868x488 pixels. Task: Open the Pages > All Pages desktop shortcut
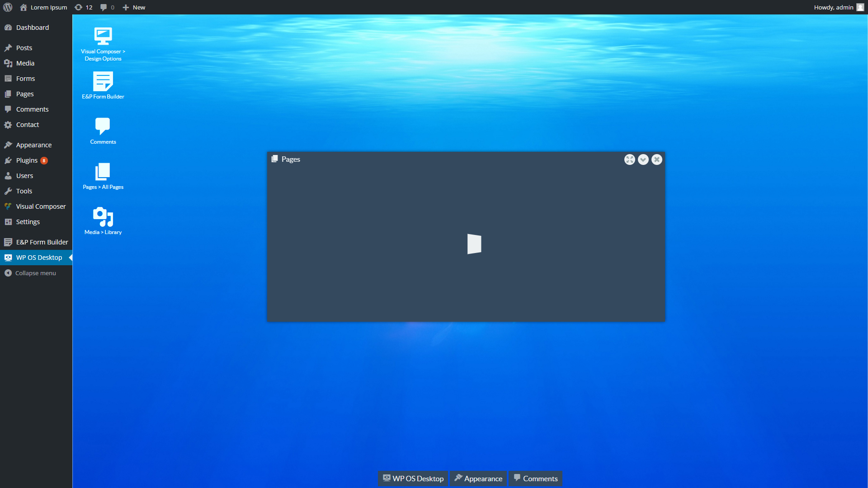(103, 175)
